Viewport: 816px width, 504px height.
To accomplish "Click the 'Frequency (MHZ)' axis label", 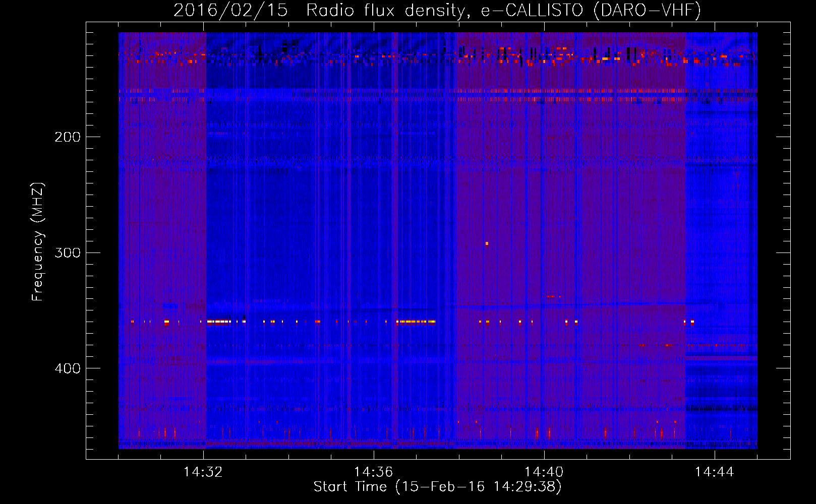I will (38, 242).
